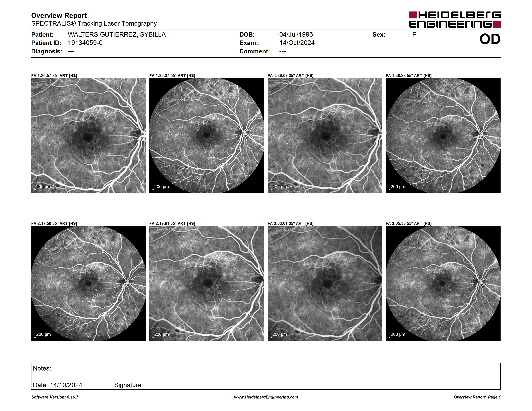The image size is (532, 411).
Task: Open the FA 1:38.23 55° angiography image
Action: point(443,136)
